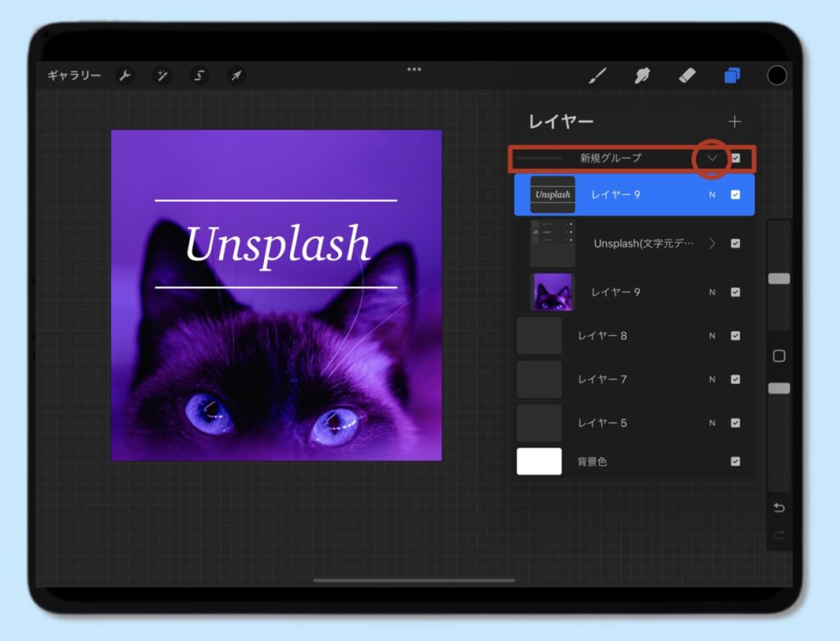840x641 pixels.
Task: Click the brush opacity slider in the sidebar
Action: pyautogui.click(x=779, y=389)
